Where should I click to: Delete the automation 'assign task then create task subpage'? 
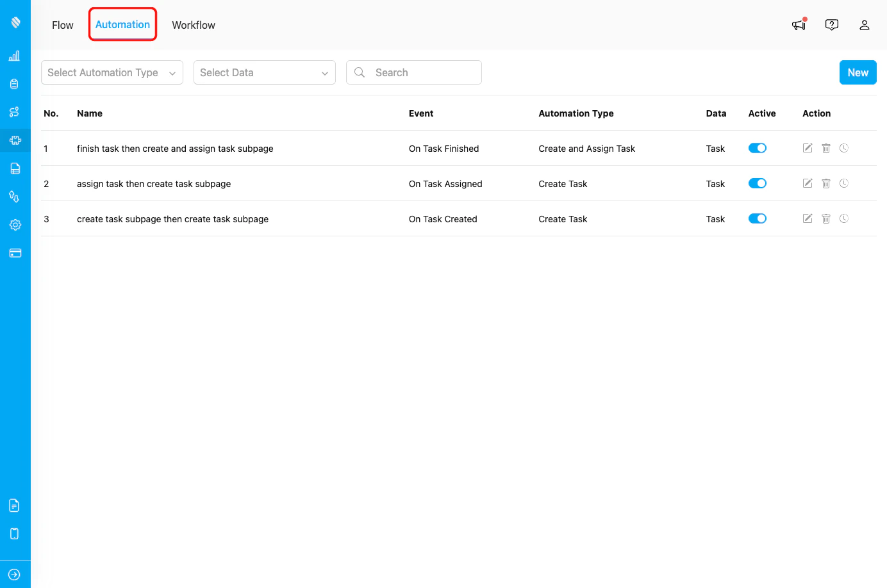[825, 183]
